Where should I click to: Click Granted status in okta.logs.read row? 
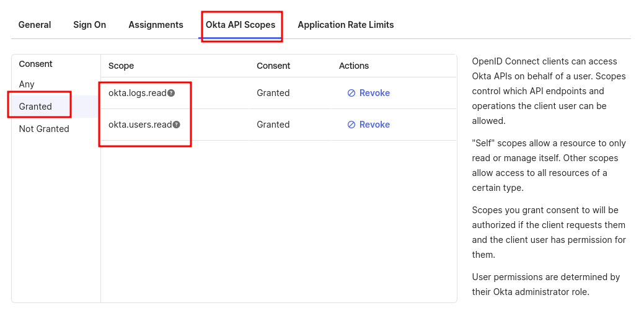(273, 93)
